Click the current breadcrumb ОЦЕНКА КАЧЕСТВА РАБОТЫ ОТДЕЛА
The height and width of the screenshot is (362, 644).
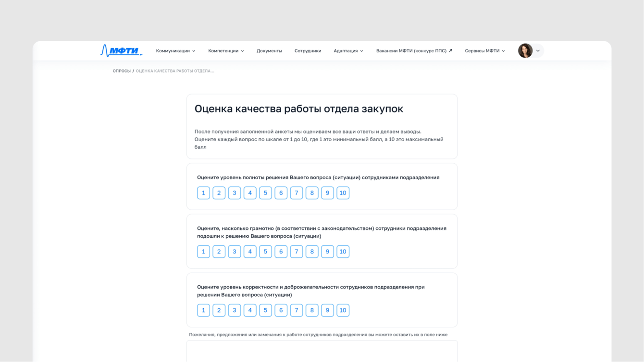click(175, 71)
